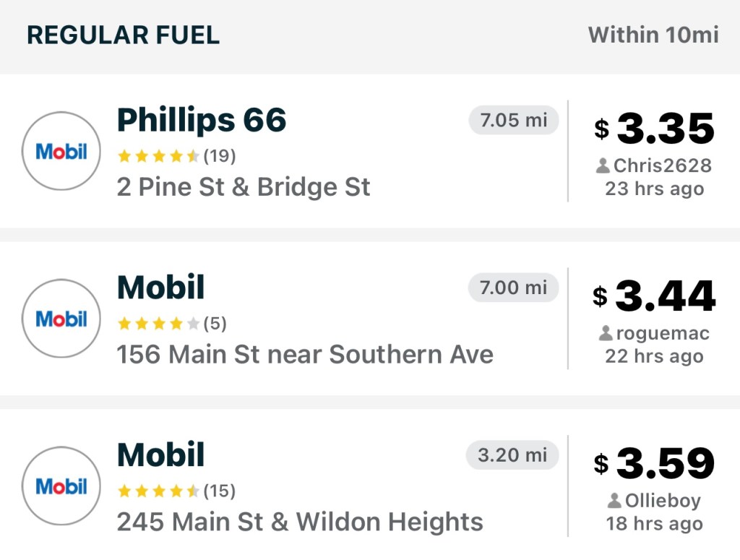Image resolution: width=740 pixels, height=560 pixels.
Task: Open the Within 10mi distance filter
Action: pyautogui.click(x=653, y=35)
